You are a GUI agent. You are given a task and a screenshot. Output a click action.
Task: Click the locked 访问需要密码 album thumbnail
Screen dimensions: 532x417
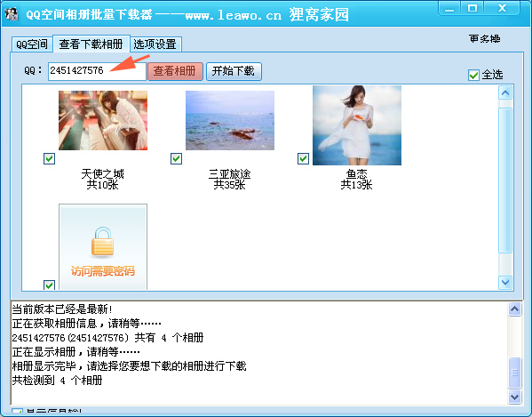(103, 247)
